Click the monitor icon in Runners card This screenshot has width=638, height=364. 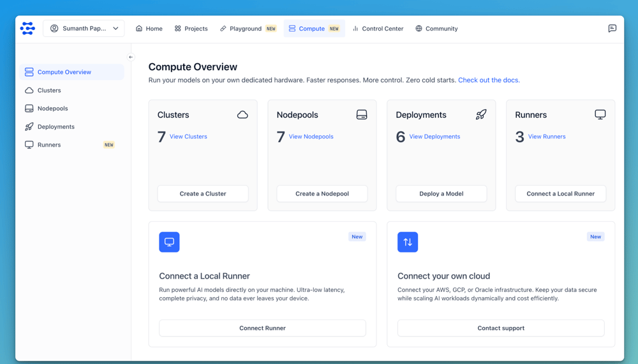[x=600, y=115]
